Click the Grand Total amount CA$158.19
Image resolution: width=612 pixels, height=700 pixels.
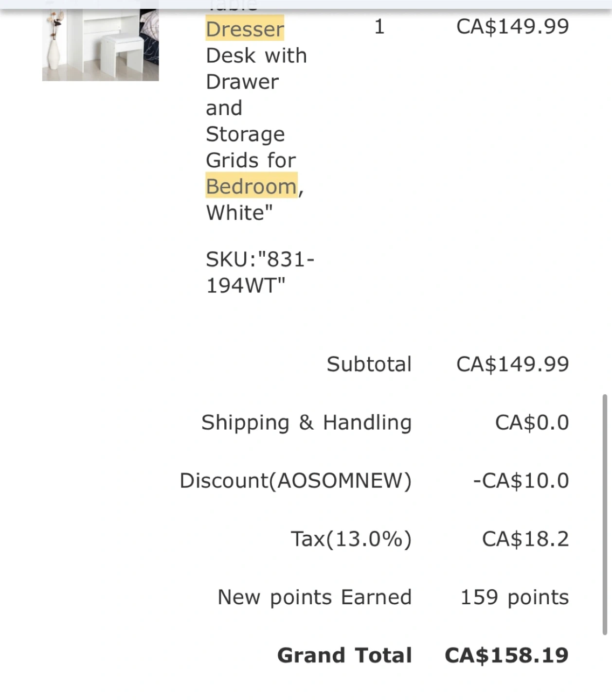click(506, 655)
